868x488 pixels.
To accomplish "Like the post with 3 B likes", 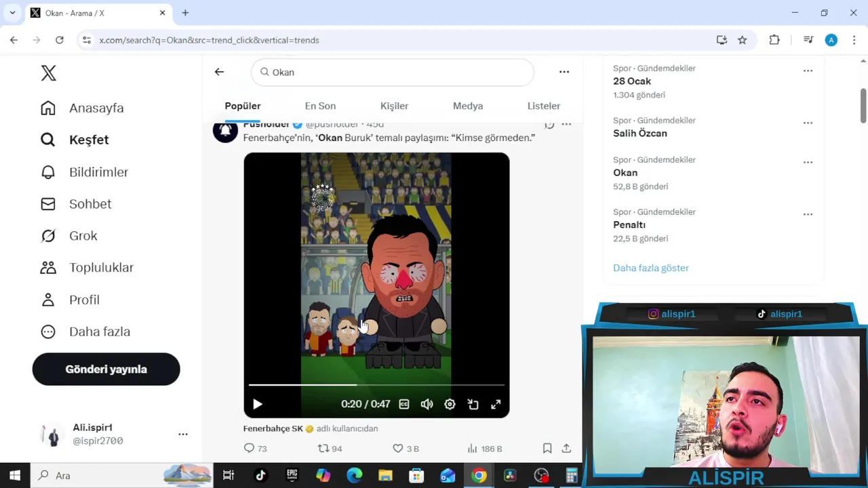I will click(406, 449).
